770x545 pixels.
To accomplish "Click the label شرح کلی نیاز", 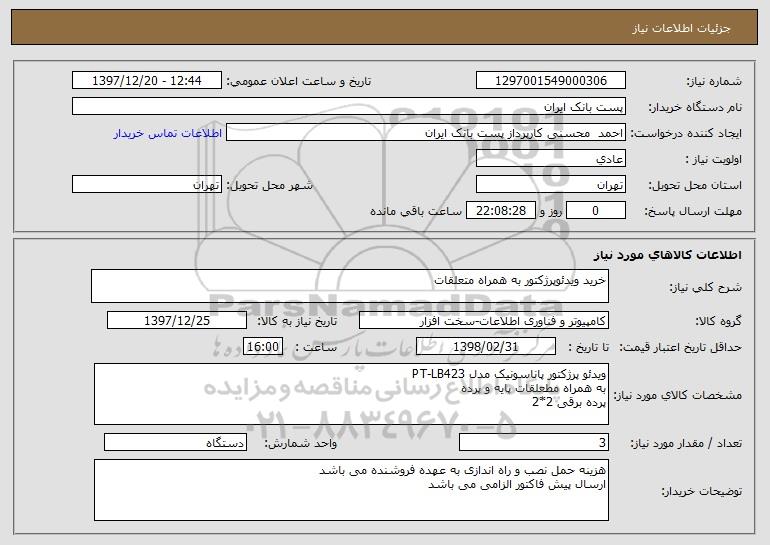I will click(706, 287).
